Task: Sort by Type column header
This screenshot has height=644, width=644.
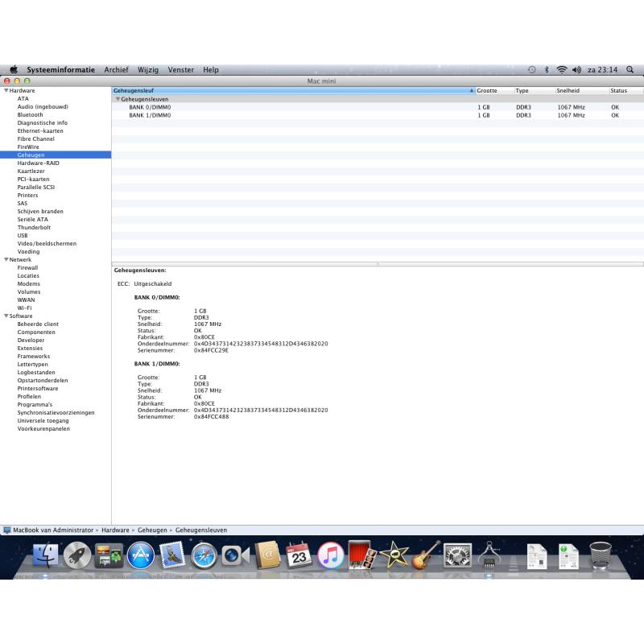Action: (x=535, y=90)
